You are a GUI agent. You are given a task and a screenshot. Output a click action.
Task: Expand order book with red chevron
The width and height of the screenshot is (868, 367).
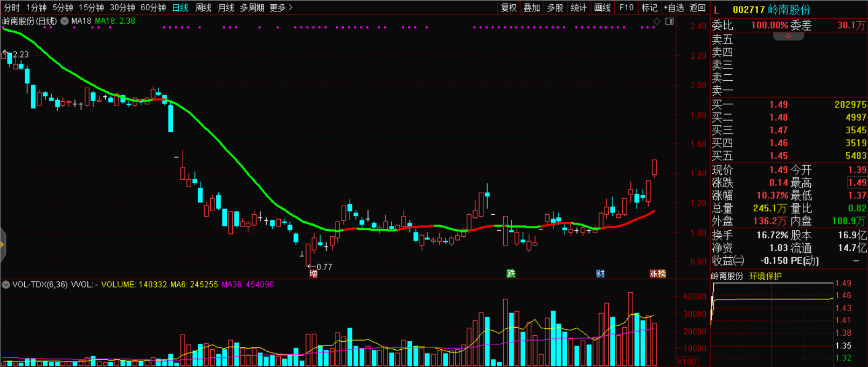(788, 36)
